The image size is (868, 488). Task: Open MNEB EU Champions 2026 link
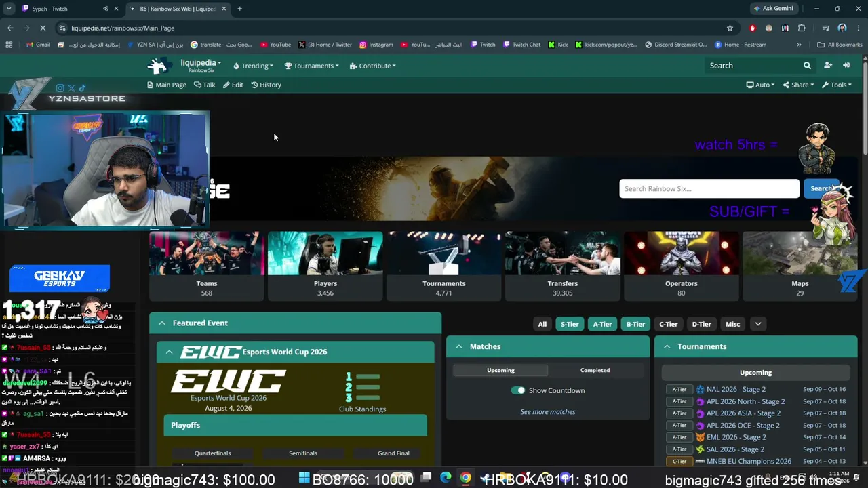click(749, 461)
